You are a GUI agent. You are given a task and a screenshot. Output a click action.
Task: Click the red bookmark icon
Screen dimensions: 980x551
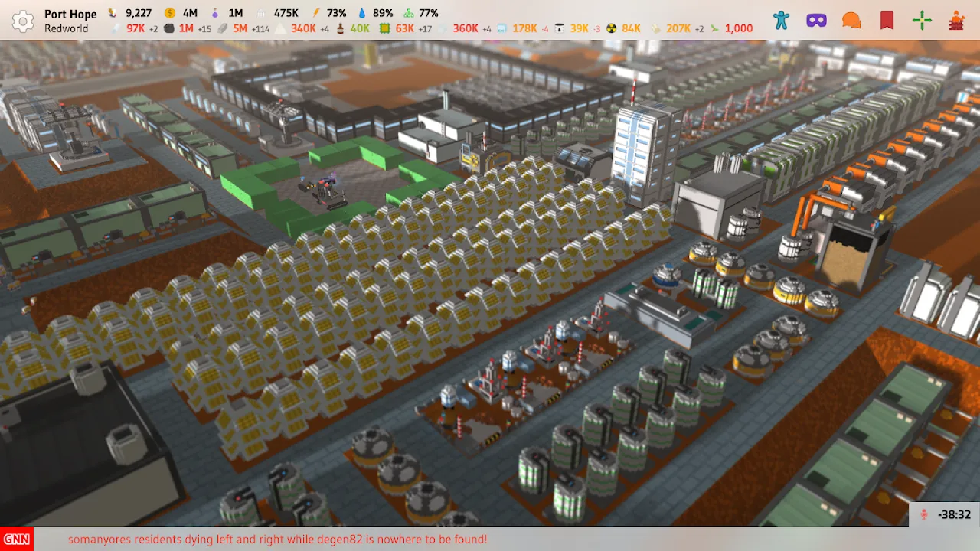click(x=887, y=21)
